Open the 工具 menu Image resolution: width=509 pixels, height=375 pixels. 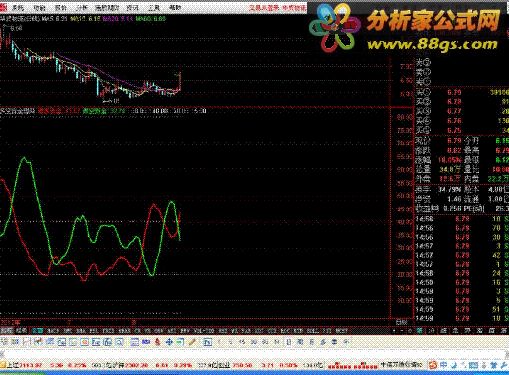click(154, 7)
